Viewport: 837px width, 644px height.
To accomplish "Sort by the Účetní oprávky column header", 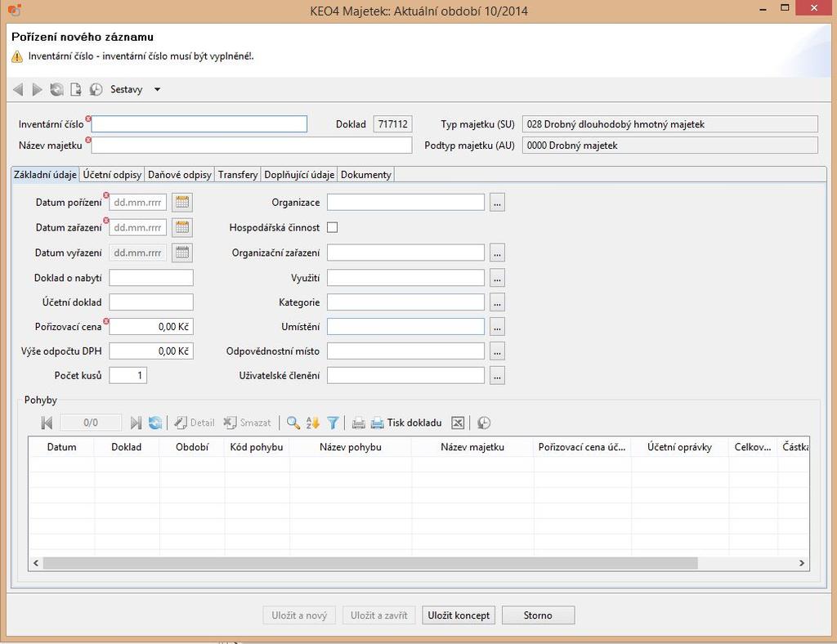I will point(679,447).
